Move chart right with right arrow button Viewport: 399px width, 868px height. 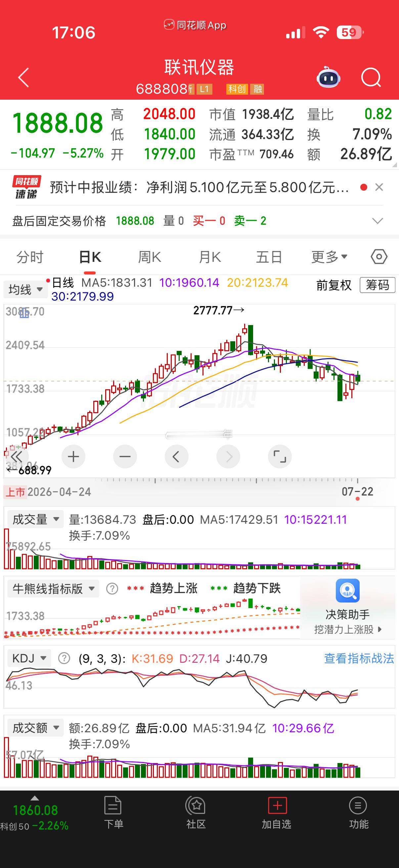point(228,457)
